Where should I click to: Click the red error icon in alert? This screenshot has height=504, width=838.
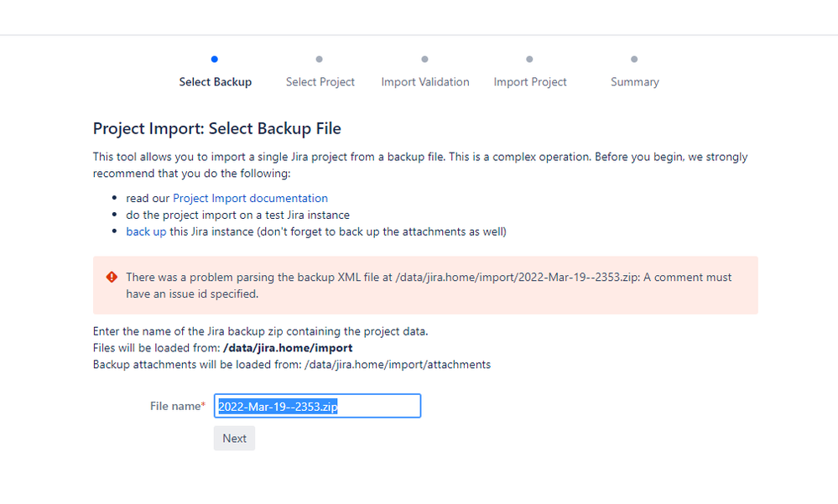(112, 277)
